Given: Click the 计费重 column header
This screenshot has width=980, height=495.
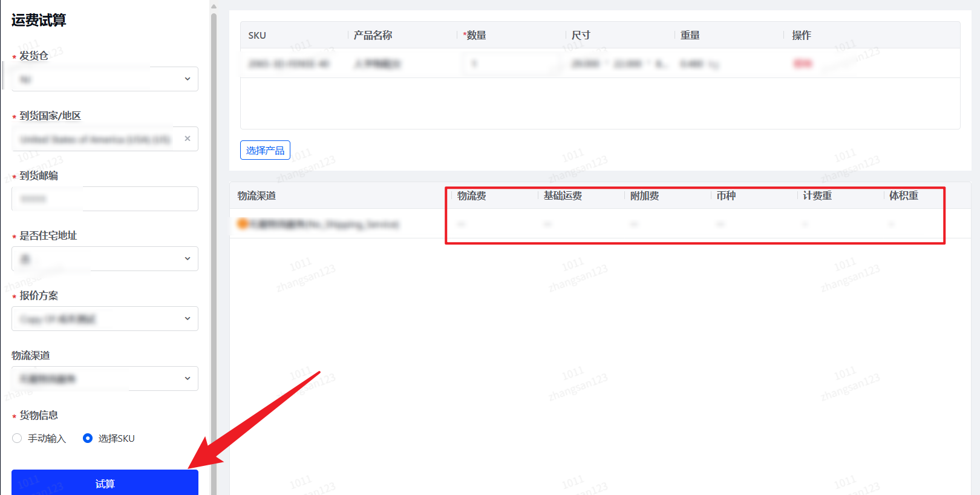Looking at the screenshot, I should pyautogui.click(x=817, y=195).
